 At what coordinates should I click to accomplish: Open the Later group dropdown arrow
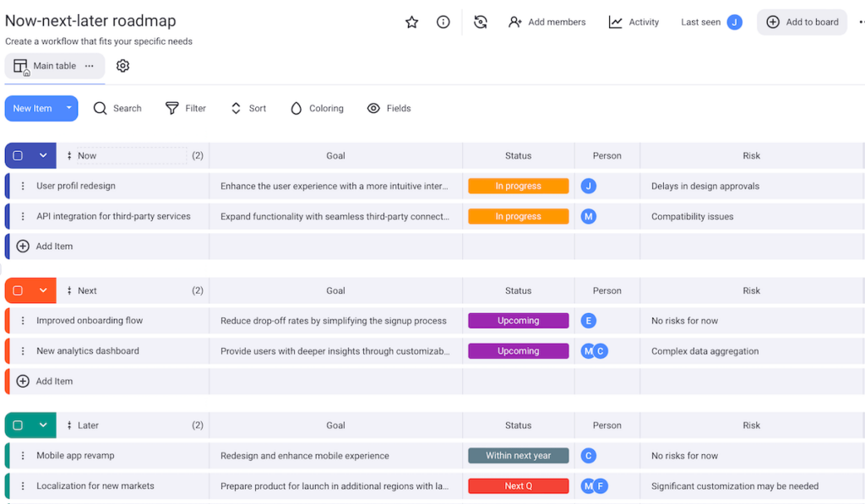(43, 425)
